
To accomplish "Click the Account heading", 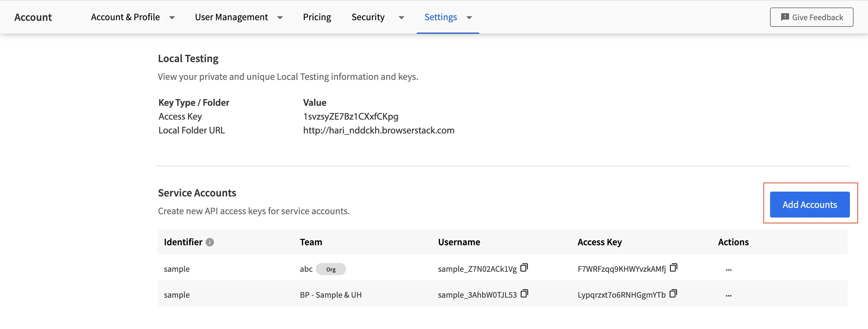I will point(33,17).
